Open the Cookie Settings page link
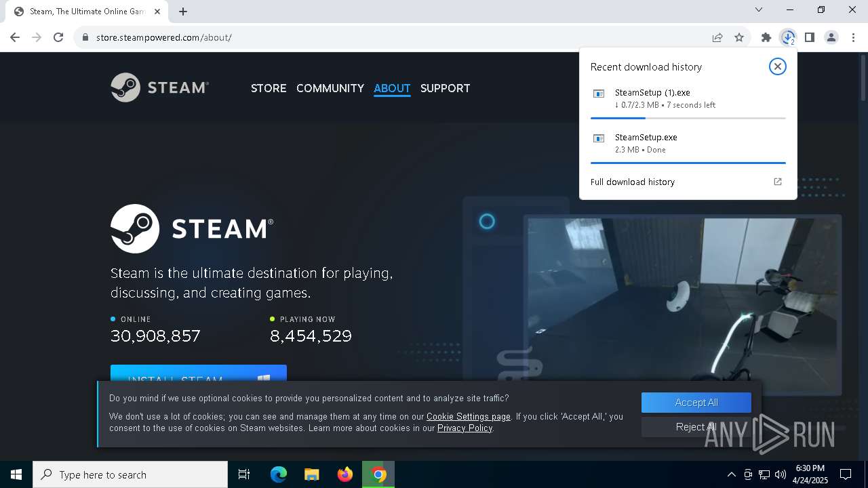868x488 pixels. coord(469,416)
